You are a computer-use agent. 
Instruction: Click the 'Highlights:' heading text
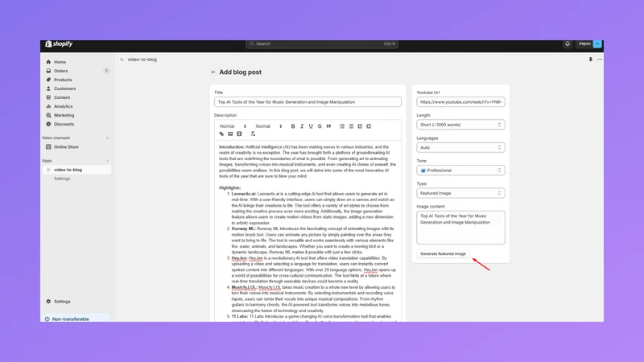[x=230, y=188]
